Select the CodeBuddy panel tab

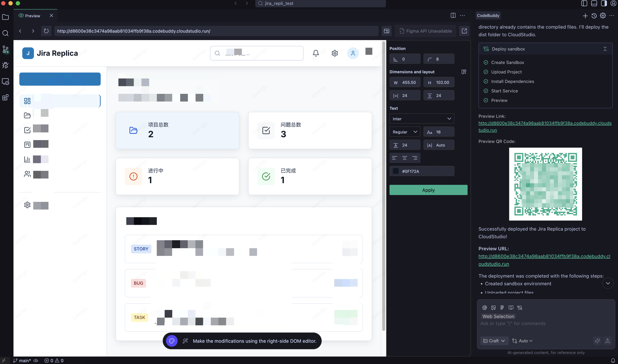[488, 16]
